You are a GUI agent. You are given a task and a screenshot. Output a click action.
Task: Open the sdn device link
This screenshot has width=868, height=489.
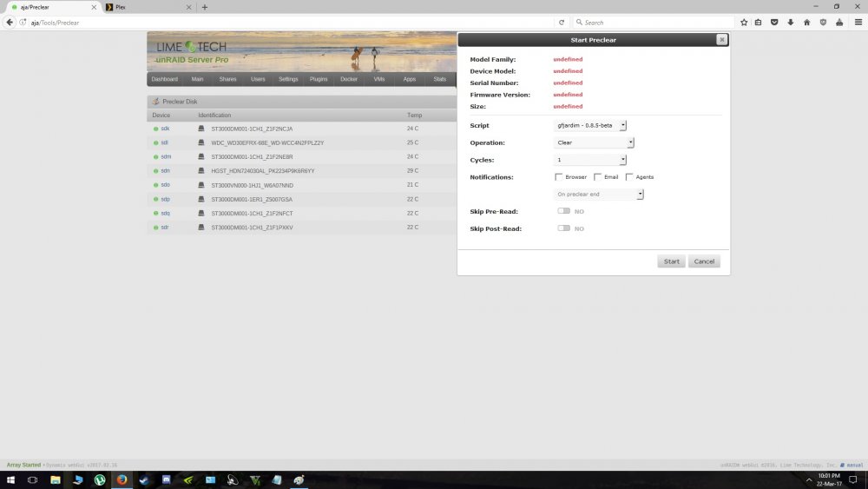tap(166, 170)
